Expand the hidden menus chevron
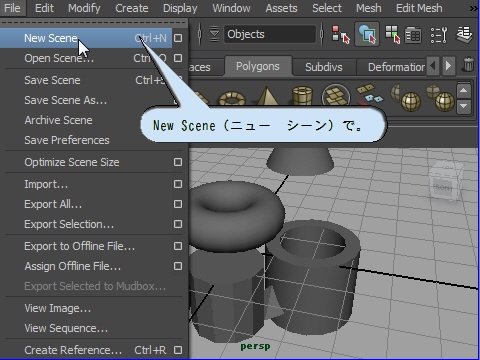 [x=474, y=8]
